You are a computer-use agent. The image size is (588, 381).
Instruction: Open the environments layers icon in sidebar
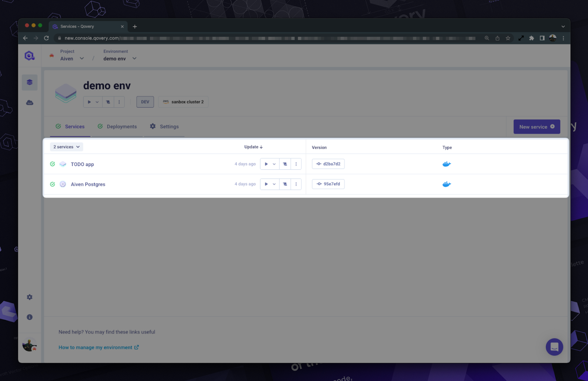(x=29, y=82)
